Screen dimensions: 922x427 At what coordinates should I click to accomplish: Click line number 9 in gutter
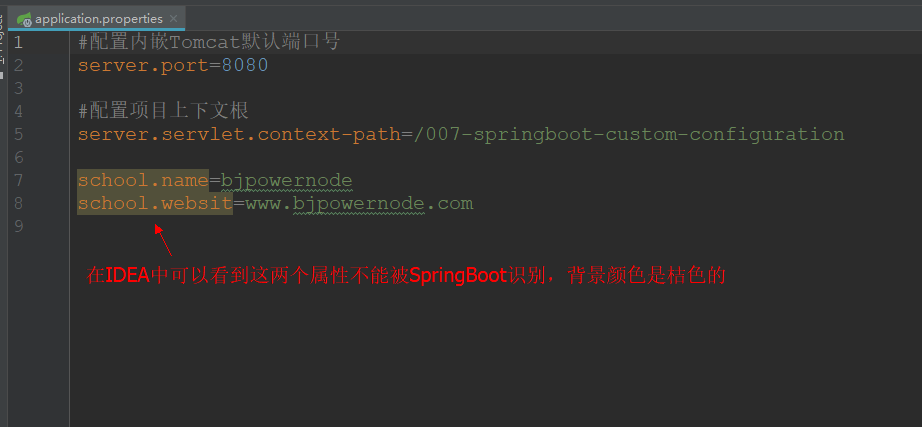pos(18,226)
